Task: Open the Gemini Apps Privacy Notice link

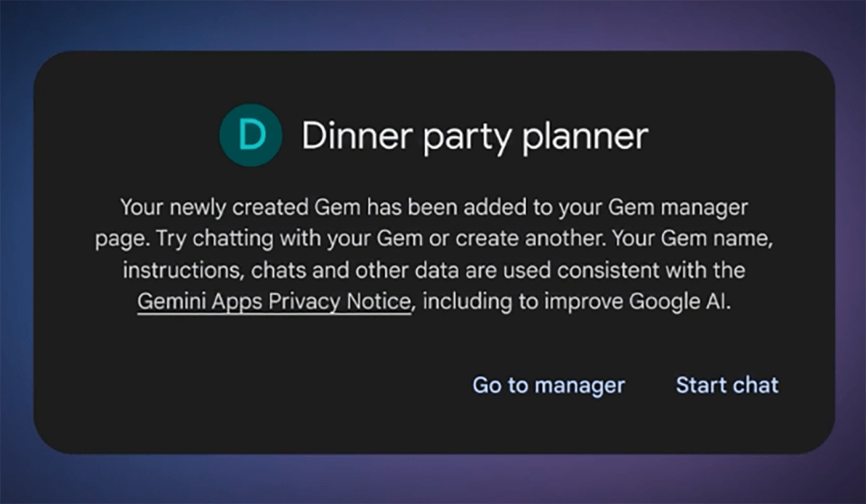Action: click(274, 302)
